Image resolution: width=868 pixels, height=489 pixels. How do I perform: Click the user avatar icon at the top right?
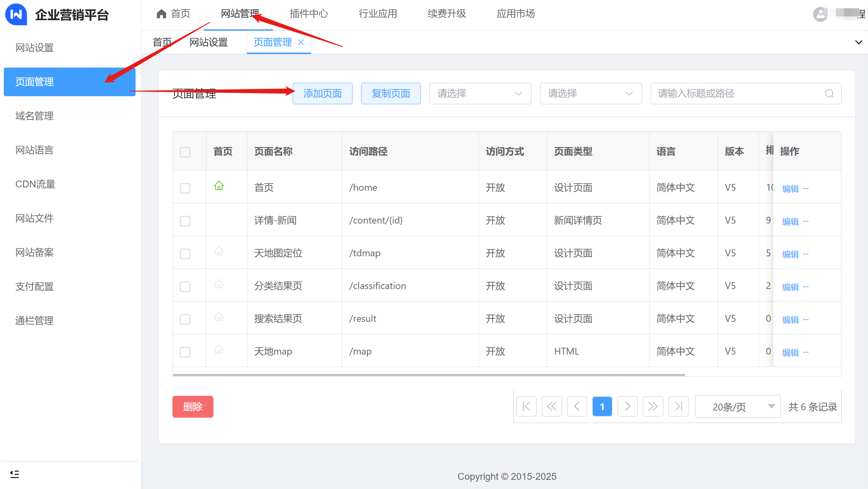tap(820, 14)
